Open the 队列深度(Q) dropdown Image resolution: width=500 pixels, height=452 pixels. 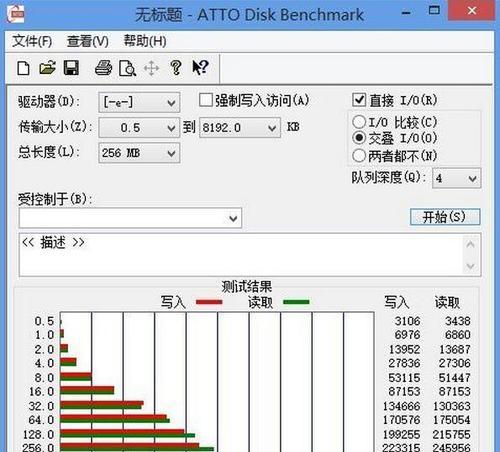tap(457, 178)
